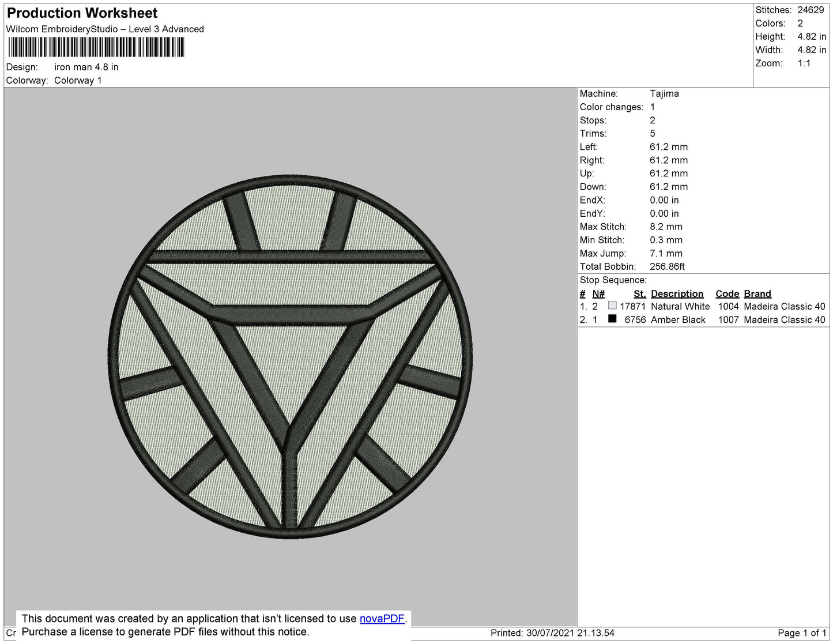Click the Machine value 'Tajima'
The width and height of the screenshot is (833, 644).
click(664, 93)
